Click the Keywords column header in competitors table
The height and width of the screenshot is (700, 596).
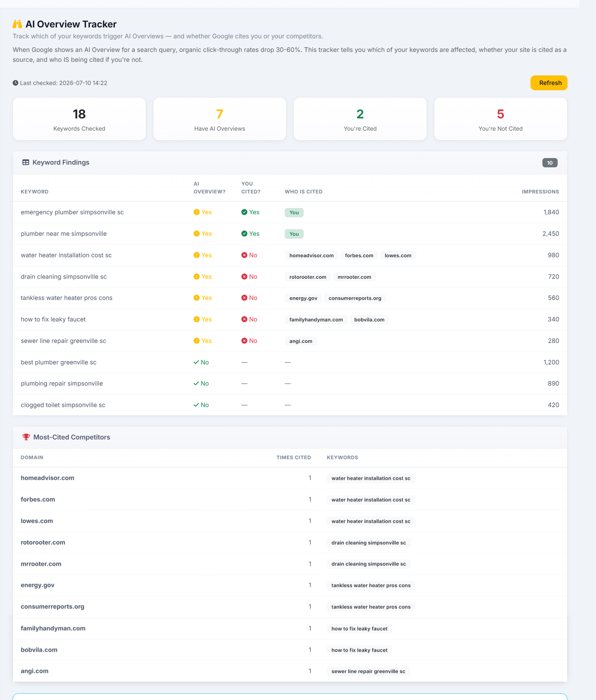pyautogui.click(x=342, y=457)
